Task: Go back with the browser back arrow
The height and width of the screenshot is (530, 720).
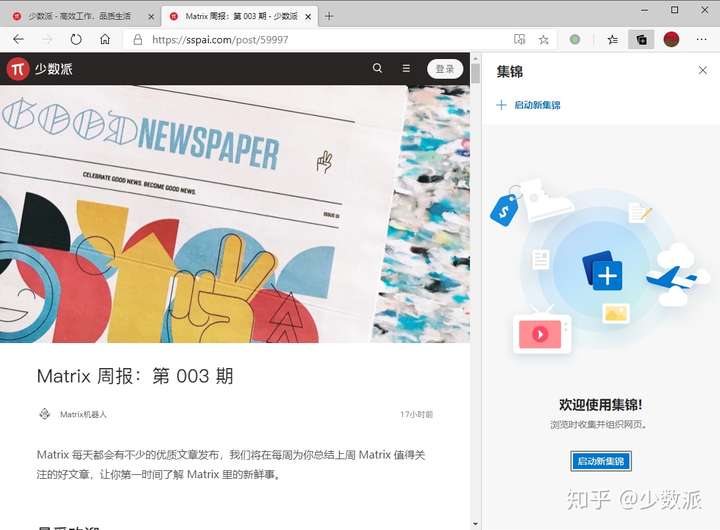Action: [18, 39]
